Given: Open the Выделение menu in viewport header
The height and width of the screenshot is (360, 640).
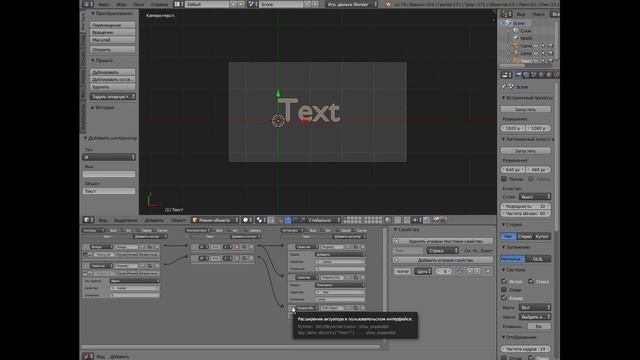Looking at the screenshot, I should (125, 220).
